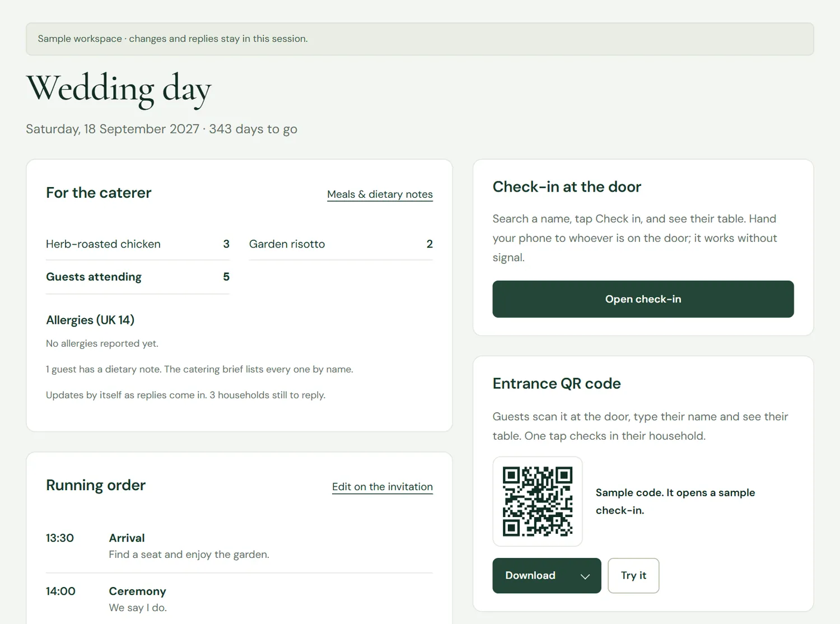840x624 pixels.
Task: Click the For the caterer heading
Action: tap(99, 193)
